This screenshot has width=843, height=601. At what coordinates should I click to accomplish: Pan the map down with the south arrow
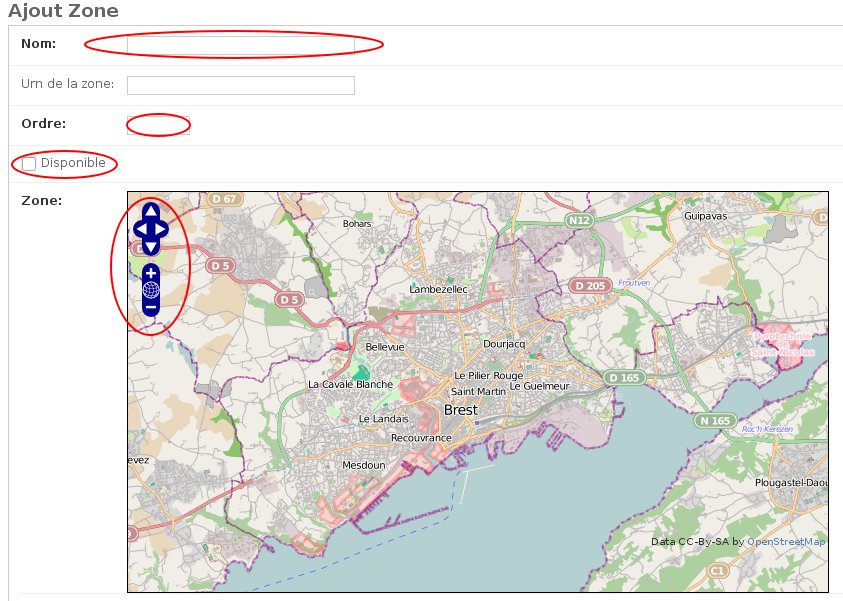[x=151, y=247]
